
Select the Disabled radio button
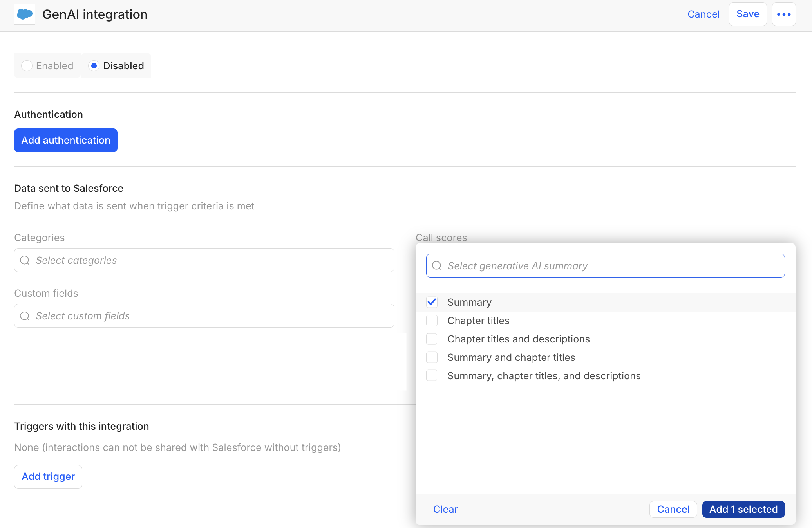(x=94, y=66)
